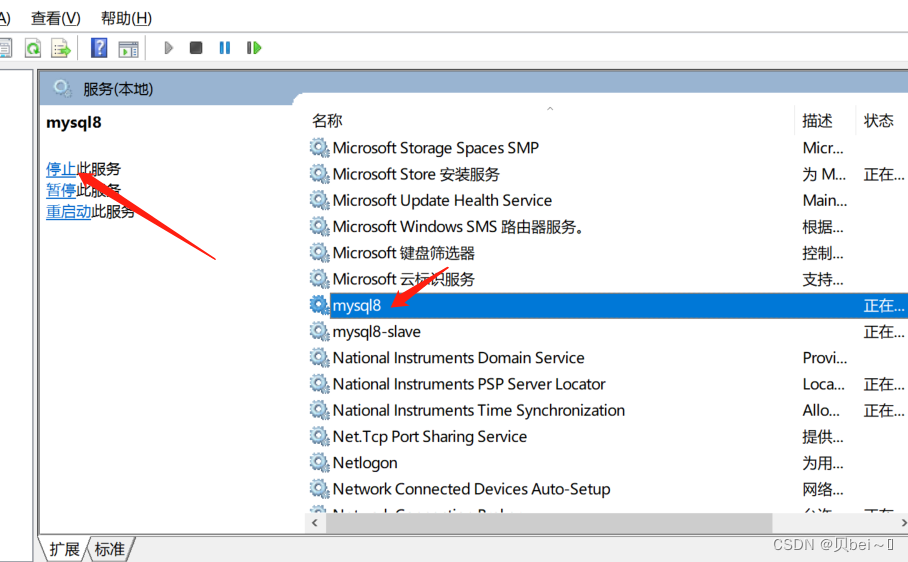908x562 pixels.
Task: Click the horizontal scrollbar left arrow
Action: 314,523
